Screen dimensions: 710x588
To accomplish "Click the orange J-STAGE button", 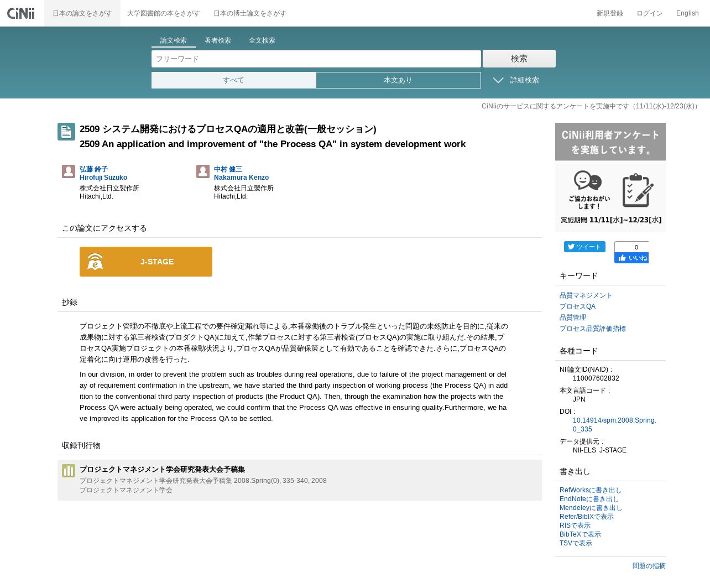I will (146, 262).
